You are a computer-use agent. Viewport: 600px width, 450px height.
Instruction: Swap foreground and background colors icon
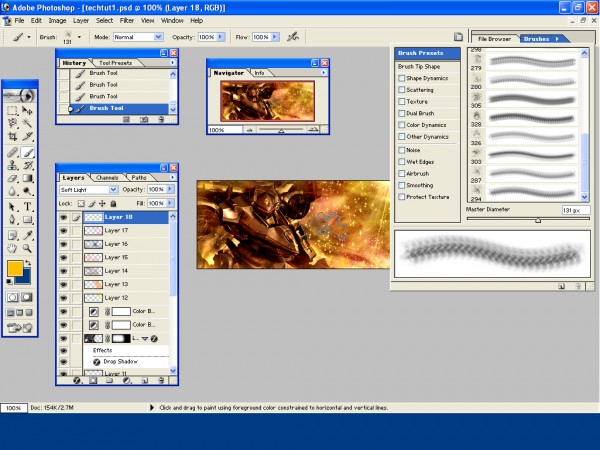point(28,263)
